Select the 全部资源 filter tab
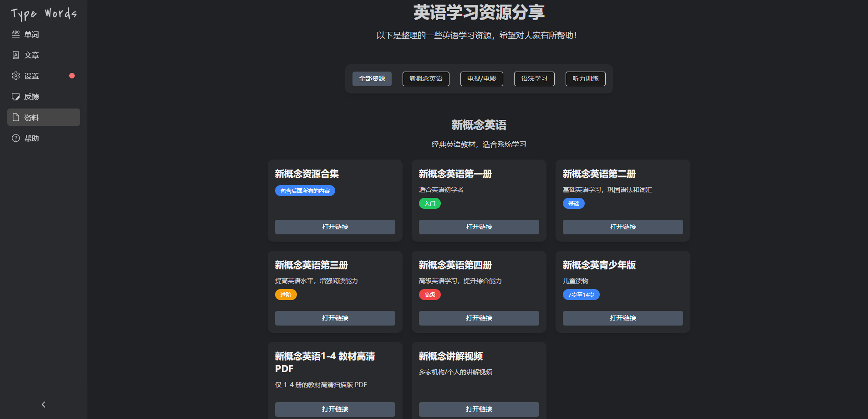Screen dimensions: 868x419 [x=372, y=79]
